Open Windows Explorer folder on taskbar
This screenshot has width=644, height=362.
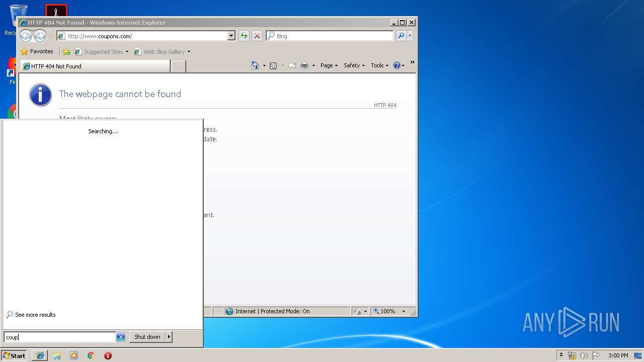57,355
